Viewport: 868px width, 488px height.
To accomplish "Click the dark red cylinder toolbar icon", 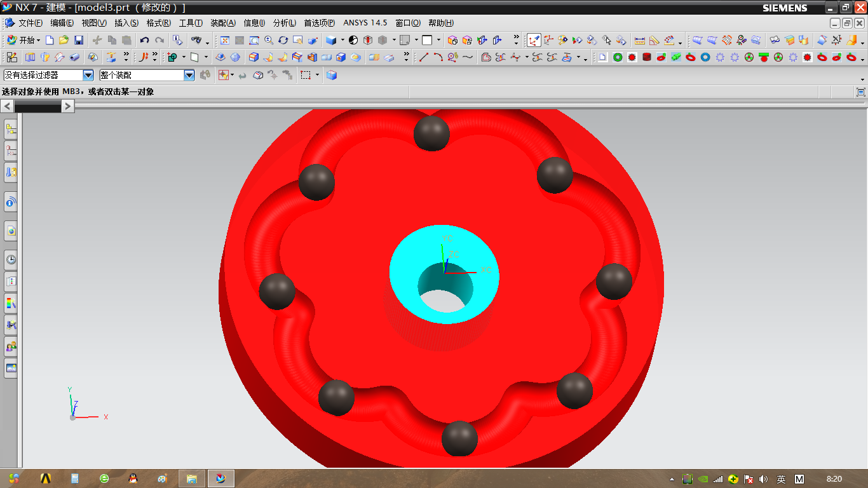I will click(x=647, y=57).
